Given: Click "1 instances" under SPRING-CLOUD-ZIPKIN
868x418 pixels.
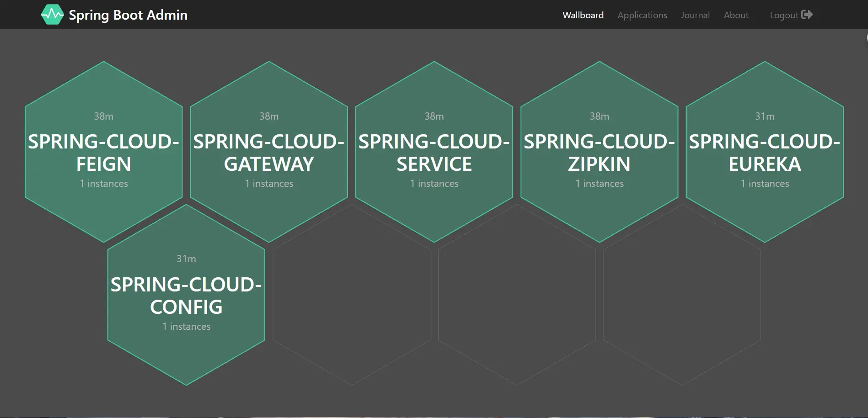Looking at the screenshot, I should click(x=599, y=184).
